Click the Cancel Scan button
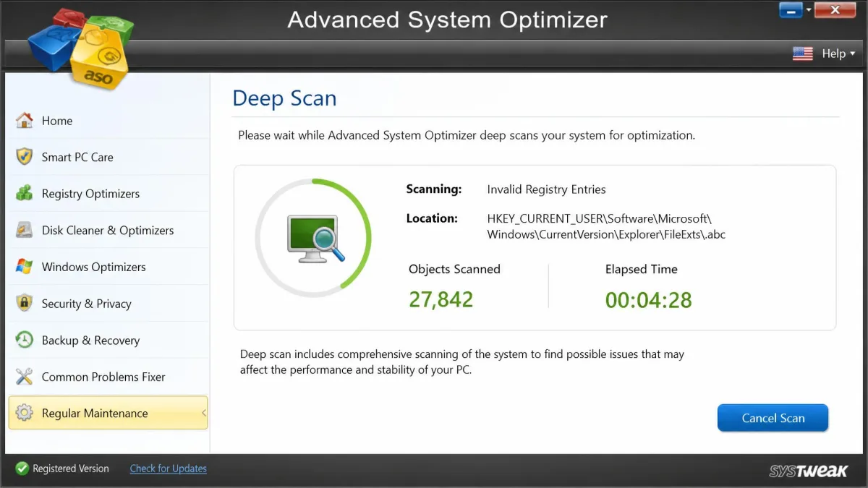868x488 pixels. 773,418
